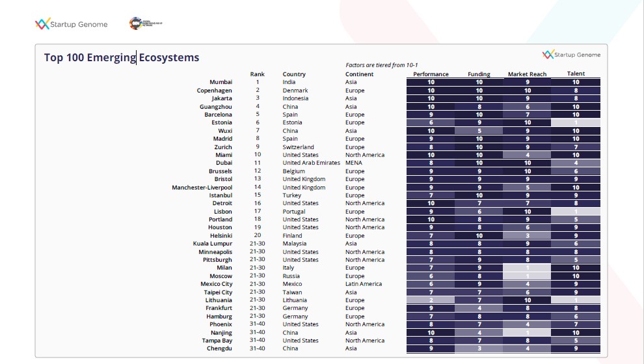Click 'Turkey' in the Country column
The height and width of the screenshot is (364, 644).
point(291,195)
